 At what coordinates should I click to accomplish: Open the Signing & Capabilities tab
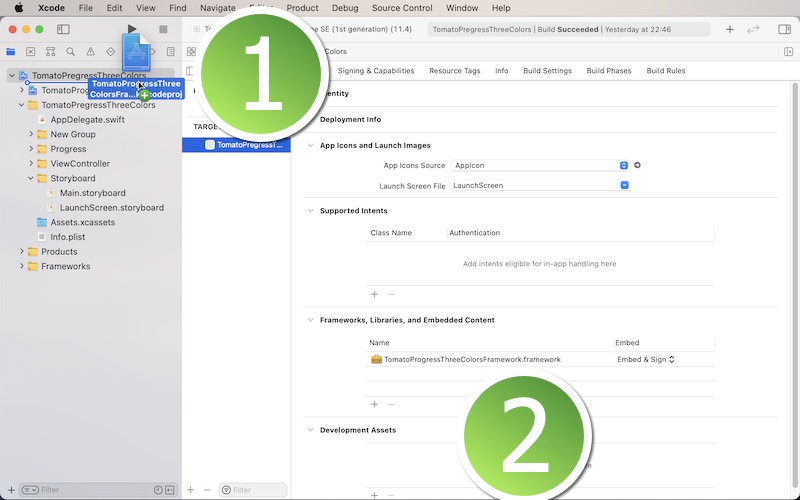coord(376,71)
